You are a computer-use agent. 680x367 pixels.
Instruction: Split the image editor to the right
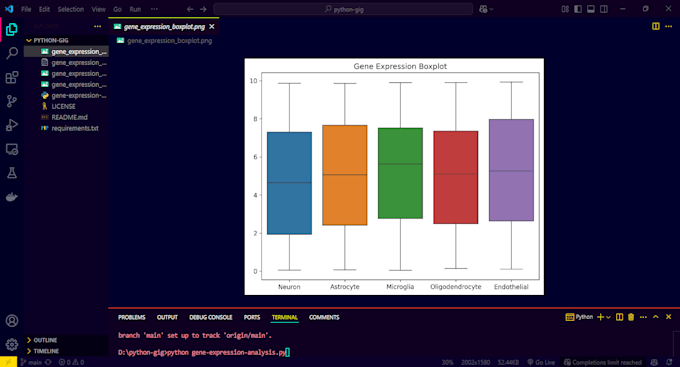(656, 26)
